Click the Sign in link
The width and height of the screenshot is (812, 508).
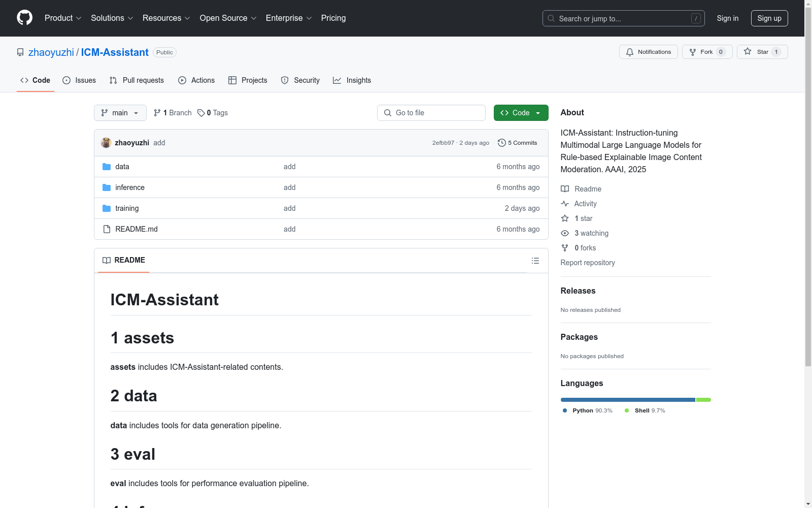[728, 18]
